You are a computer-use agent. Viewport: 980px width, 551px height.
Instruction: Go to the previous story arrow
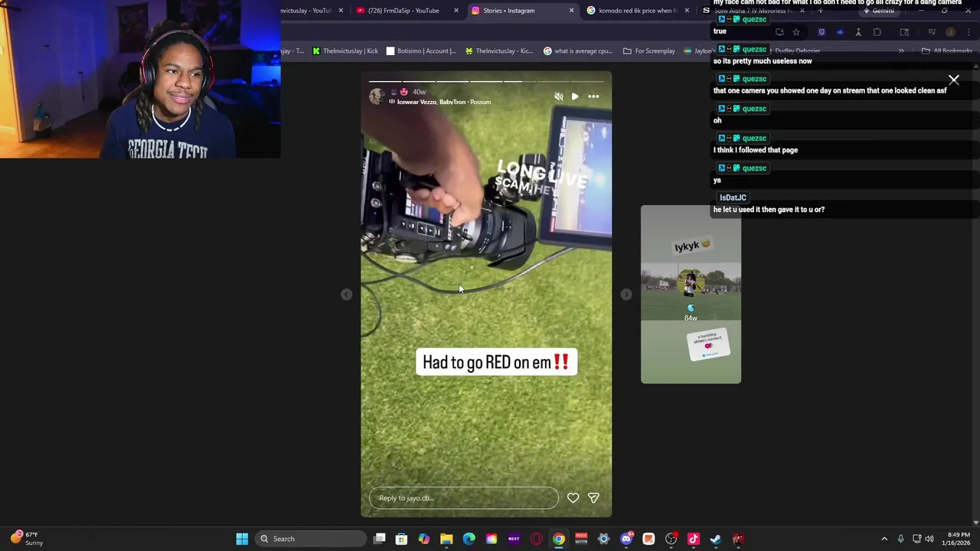pyautogui.click(x=346, y=295)
